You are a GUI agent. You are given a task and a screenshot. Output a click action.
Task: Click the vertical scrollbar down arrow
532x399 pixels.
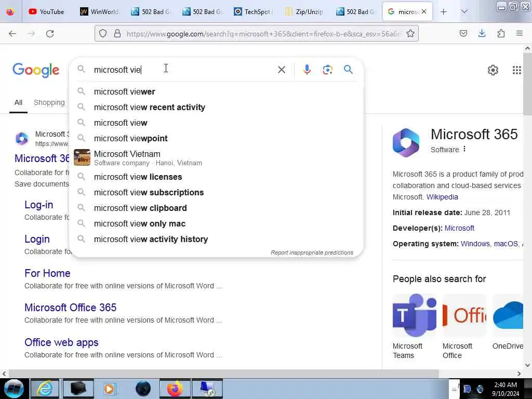(528, 365)
